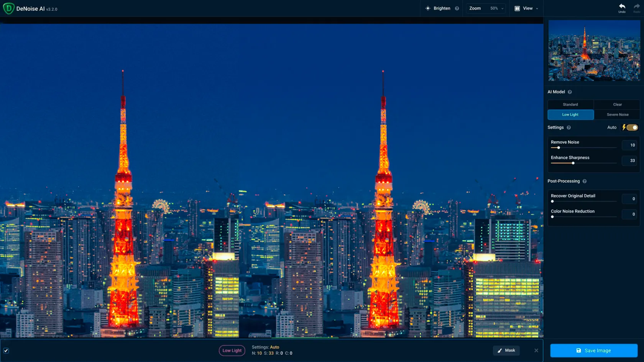Image resolution: width=644 pixels, height=362 pixels.
Task: Select the Clear AI model
Action: click(x=617, y=104)
